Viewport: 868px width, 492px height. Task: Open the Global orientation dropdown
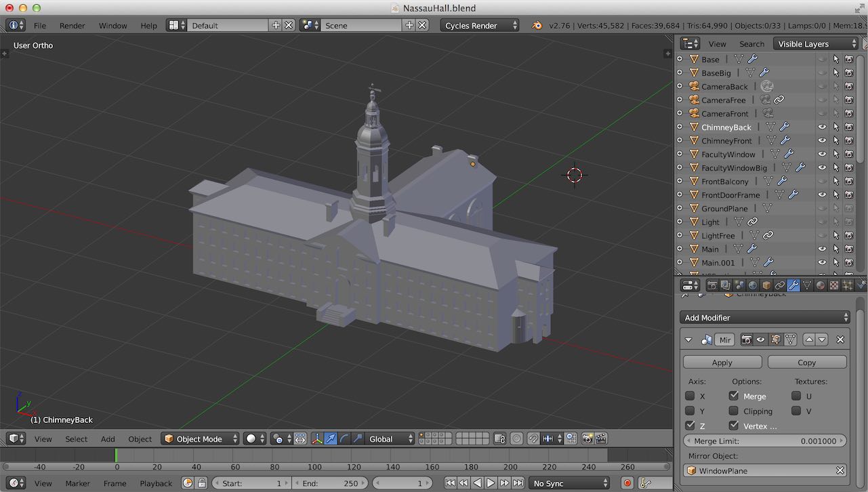(x=389, y=438)
